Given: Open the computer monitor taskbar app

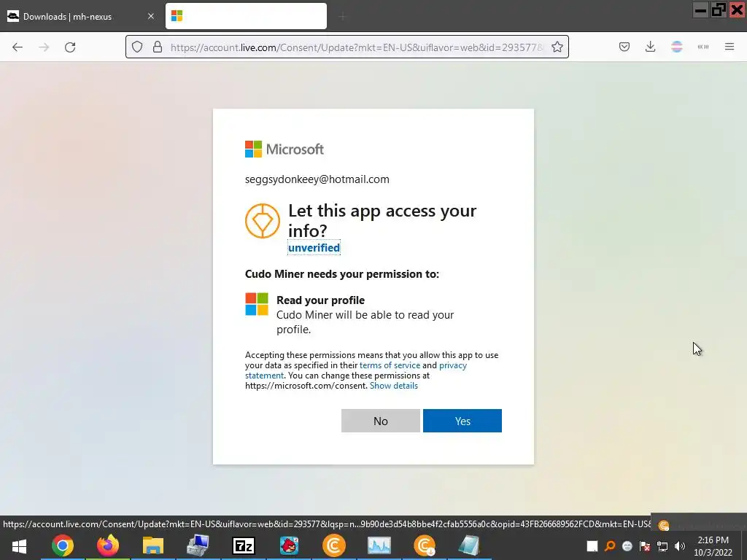Looking at the screenshot, I should [x=198, y=545].
